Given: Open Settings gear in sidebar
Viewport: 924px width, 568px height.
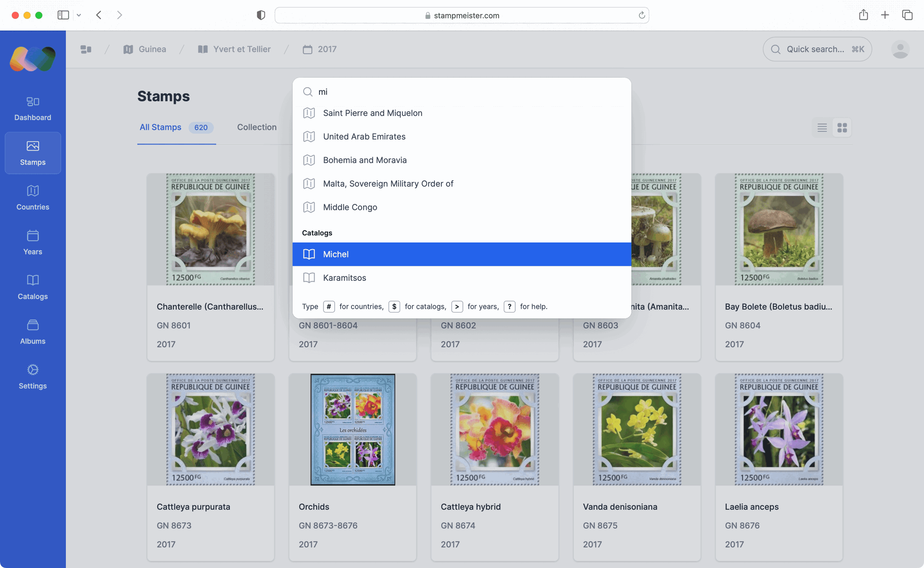Looking at the screenshot, I should pyautogui.click(x=32, y=377).
